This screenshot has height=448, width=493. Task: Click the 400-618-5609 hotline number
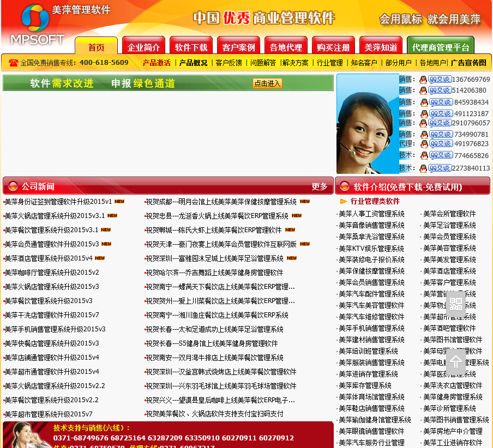point(104,63)
